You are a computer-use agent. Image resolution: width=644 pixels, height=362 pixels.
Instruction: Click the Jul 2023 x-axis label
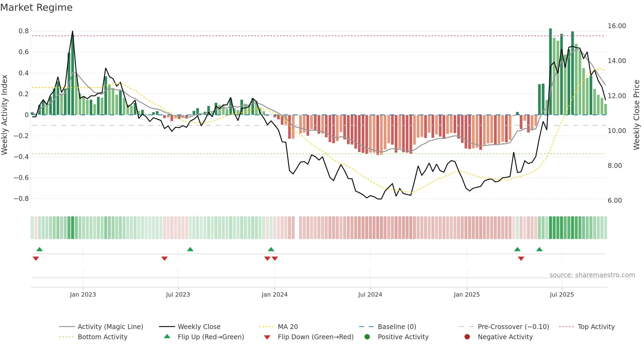178,294
